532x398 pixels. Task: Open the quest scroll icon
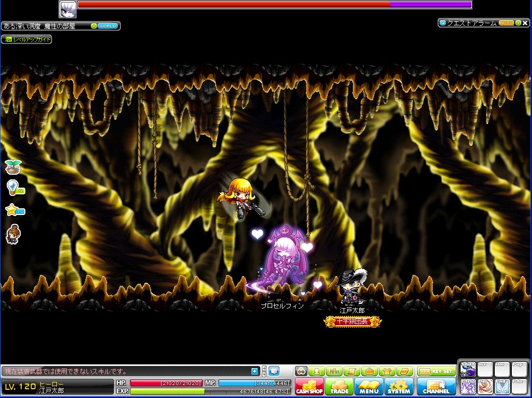pyautogui.click(x=352, y=371)
